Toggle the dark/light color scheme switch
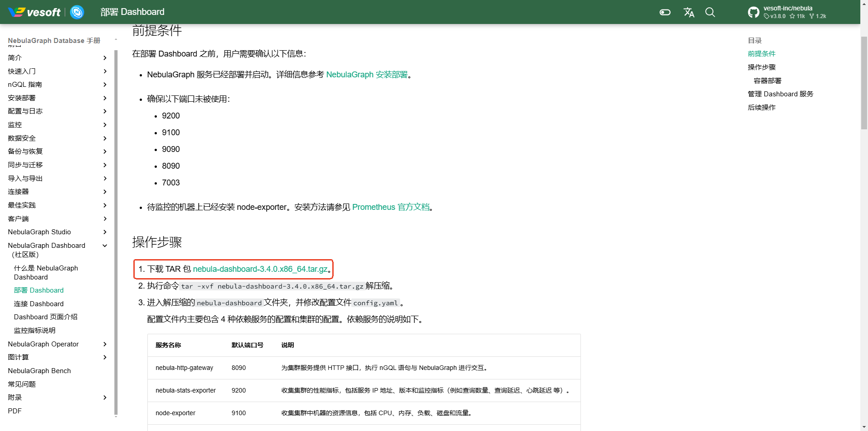This screenshot has height=431, width=868. click(665, 12)
